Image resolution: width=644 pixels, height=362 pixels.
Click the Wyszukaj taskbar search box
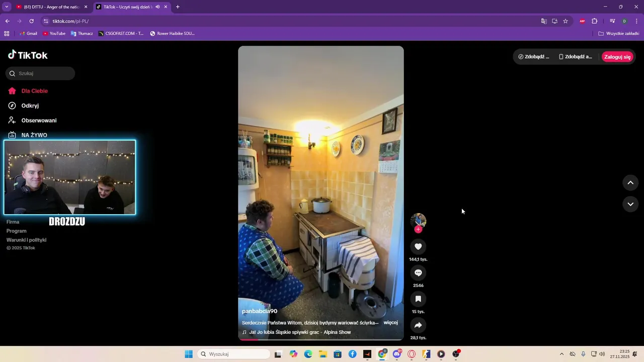(x=233, y=354)
